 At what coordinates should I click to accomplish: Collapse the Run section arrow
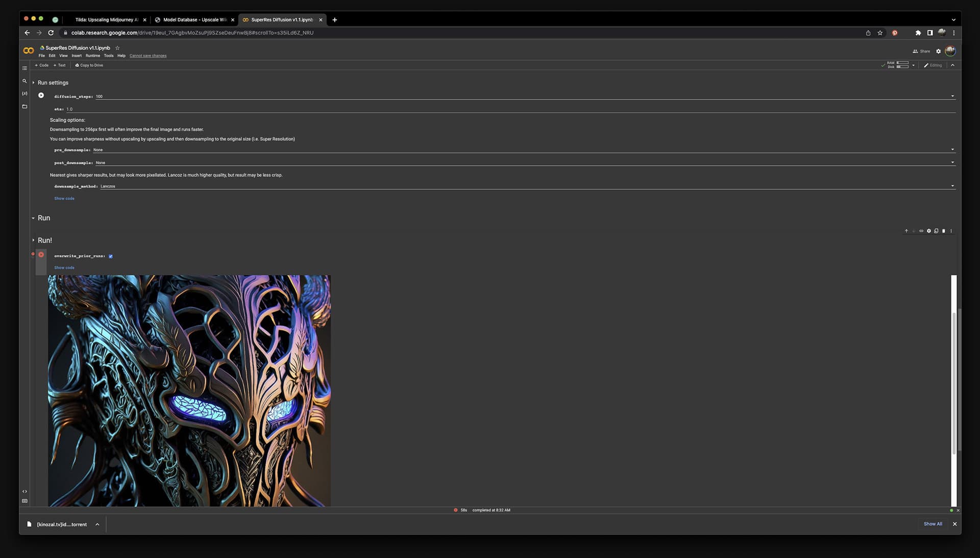tap(33, 218)
